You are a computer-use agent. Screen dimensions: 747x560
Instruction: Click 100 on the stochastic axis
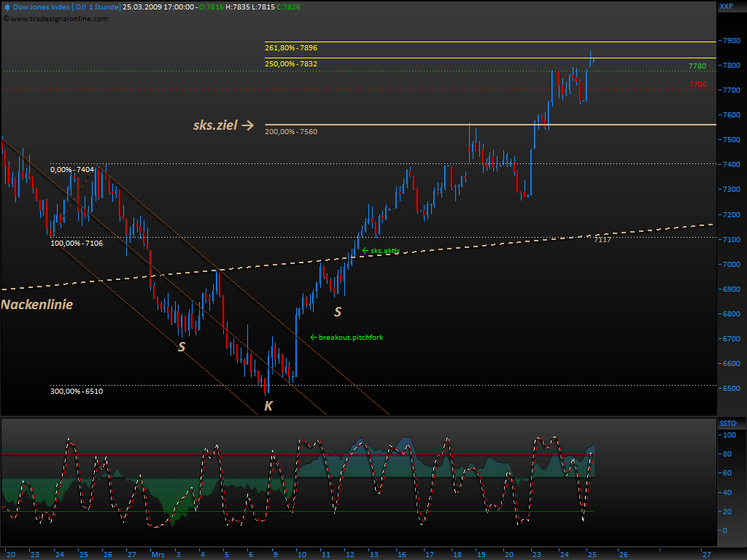[729, 435]
